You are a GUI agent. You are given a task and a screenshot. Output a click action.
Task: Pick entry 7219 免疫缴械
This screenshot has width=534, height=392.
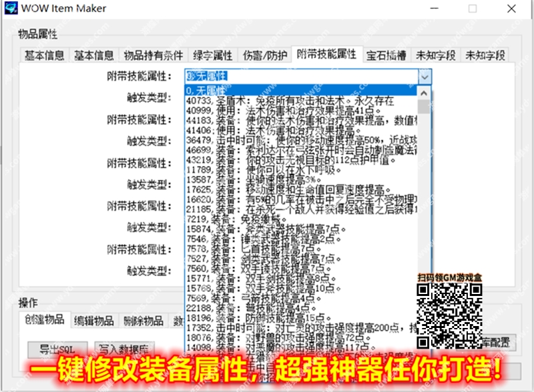301,219
